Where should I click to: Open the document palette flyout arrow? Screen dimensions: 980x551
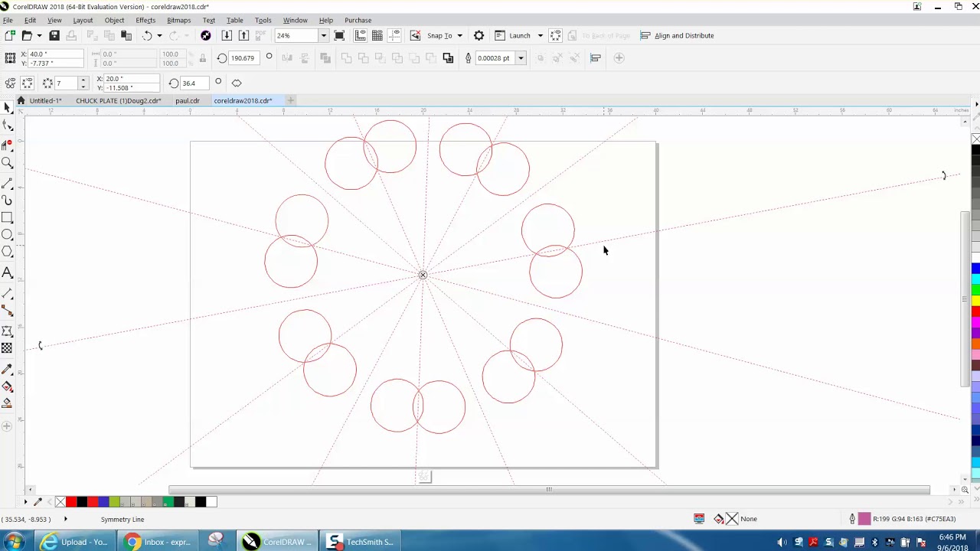(x=25, y=502)
